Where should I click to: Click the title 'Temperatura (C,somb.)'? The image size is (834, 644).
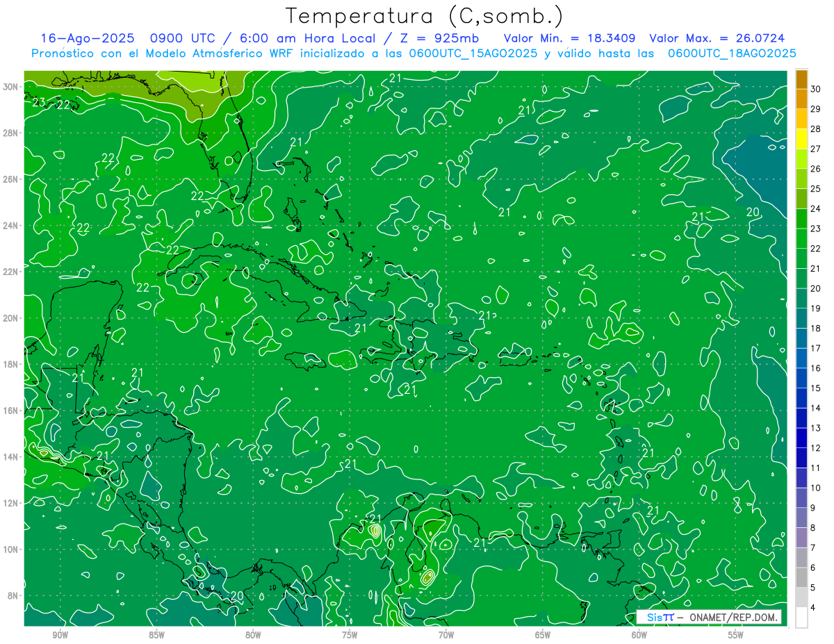tap(425, 15)
